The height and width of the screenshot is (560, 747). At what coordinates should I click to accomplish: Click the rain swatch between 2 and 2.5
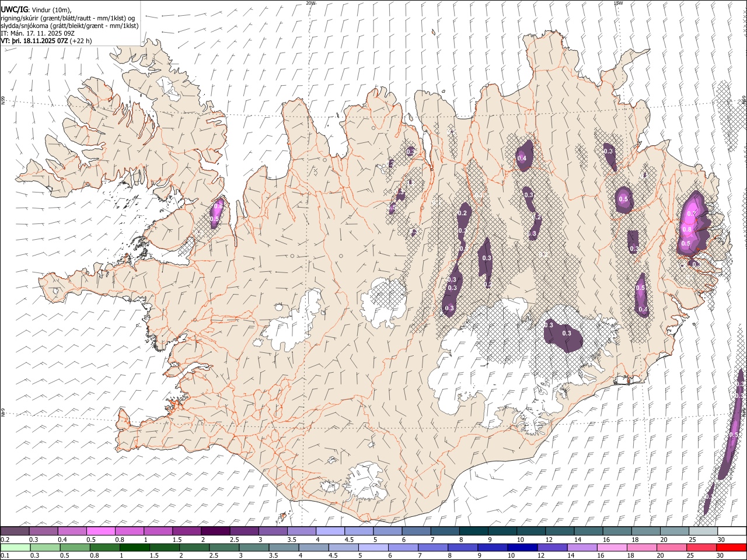click(x=196, y=547)
